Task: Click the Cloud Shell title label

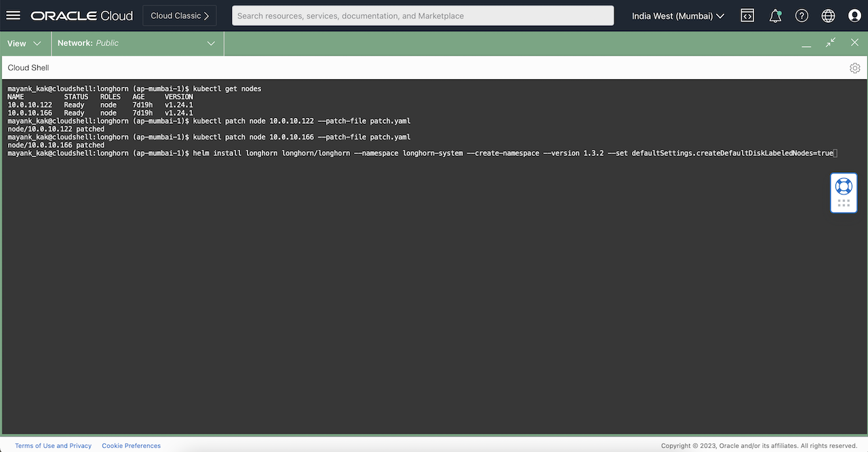Action: coord(28,68)
